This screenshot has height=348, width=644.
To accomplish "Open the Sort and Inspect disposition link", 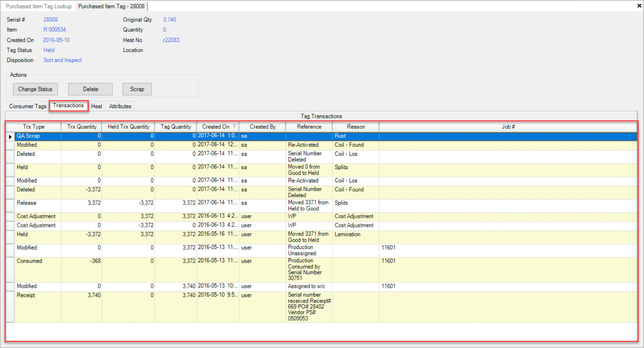I will coord(63,60).
